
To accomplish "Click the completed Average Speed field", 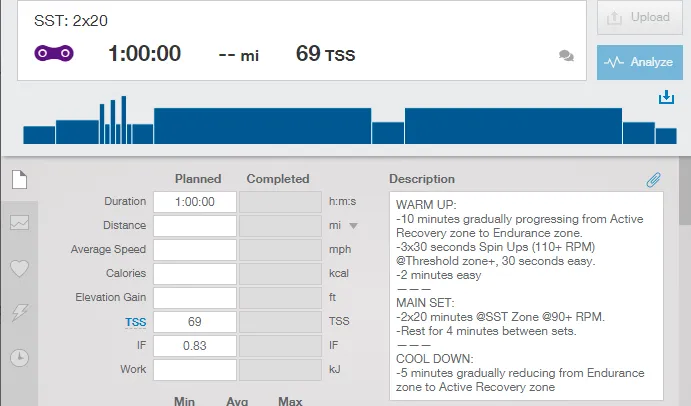I will (x=280, y=250).
